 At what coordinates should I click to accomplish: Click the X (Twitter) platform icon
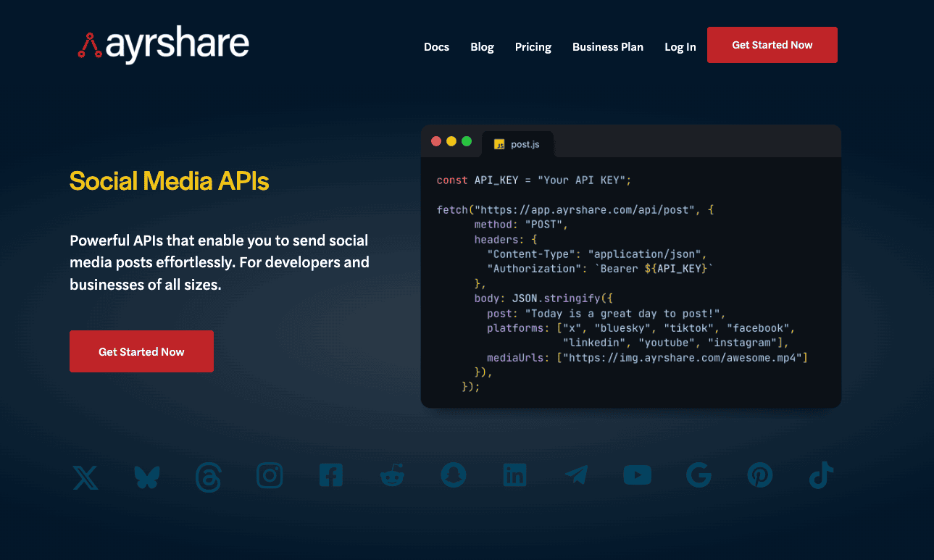(x=85, y=477)
